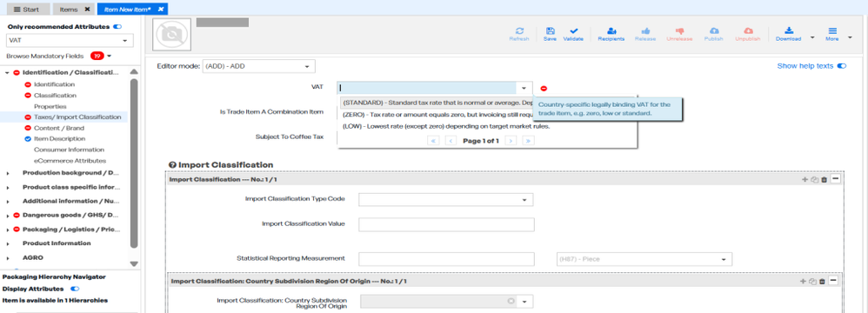Click the tree panel vertical scrollbar
868x313 pixels.
pos(134,163)
